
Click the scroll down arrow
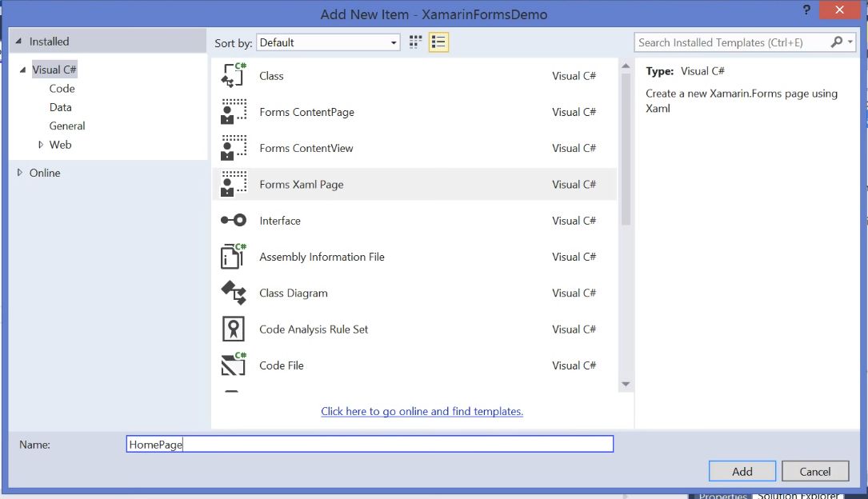(x=626, y=384)
